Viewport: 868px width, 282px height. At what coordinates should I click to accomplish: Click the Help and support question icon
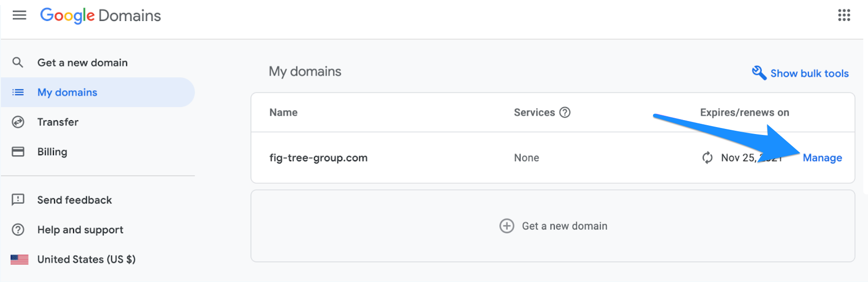(x=18, y=229)
